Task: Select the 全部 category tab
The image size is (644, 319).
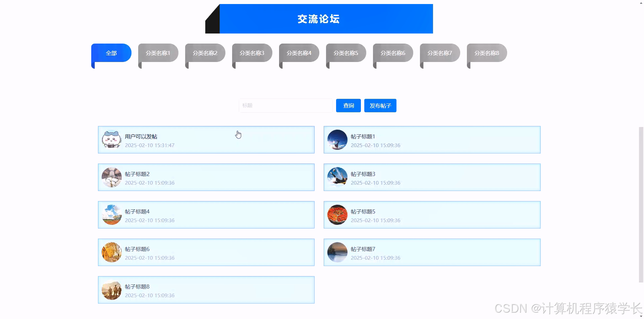Action: (111, 53)
